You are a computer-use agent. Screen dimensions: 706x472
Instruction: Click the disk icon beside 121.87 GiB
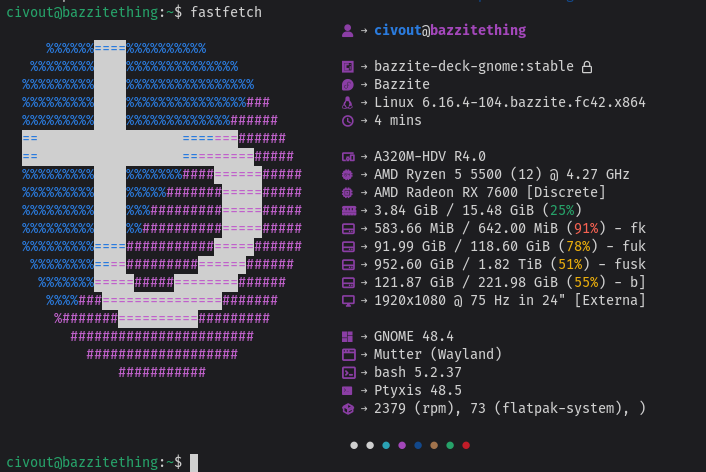[348, 283]
